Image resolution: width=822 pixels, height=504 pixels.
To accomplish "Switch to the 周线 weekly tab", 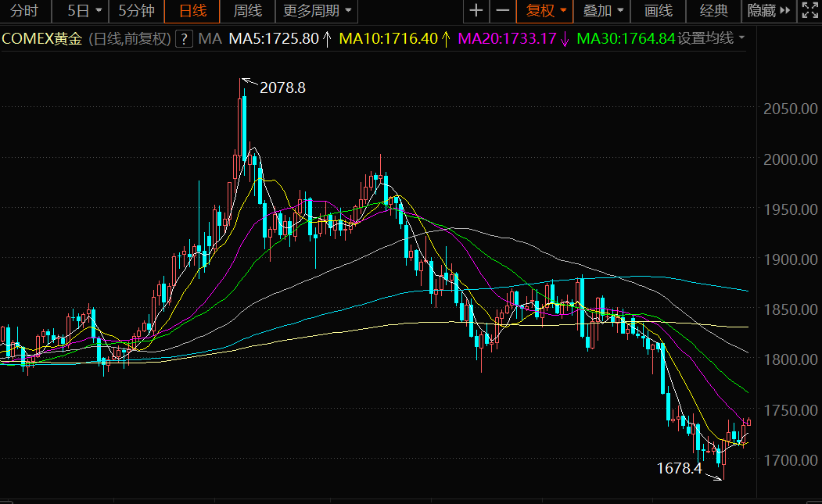I will pyautogui.click(x=247, y=10).
